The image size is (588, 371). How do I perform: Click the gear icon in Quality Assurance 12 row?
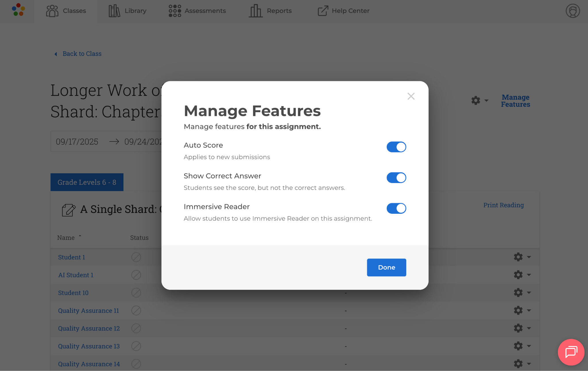tap(518, 328)
